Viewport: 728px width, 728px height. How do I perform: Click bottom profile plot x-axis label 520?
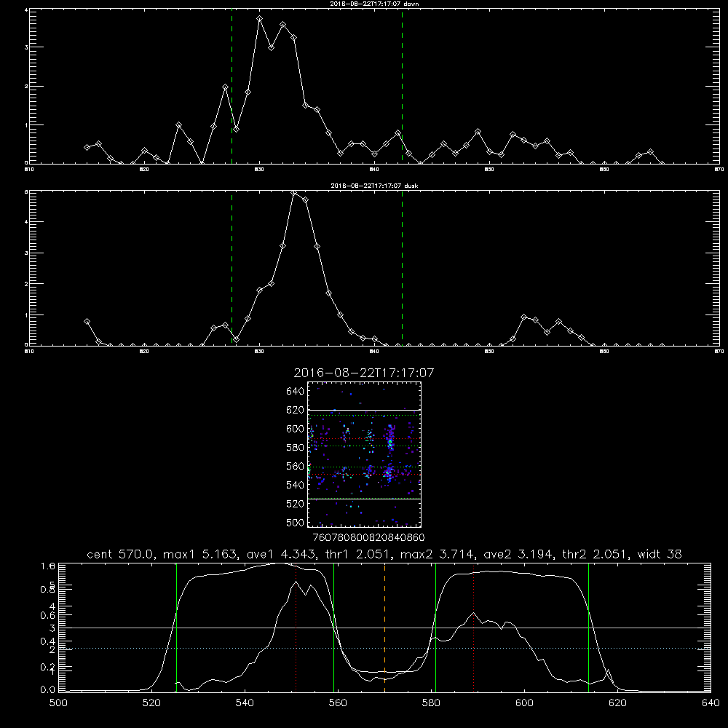151,703
